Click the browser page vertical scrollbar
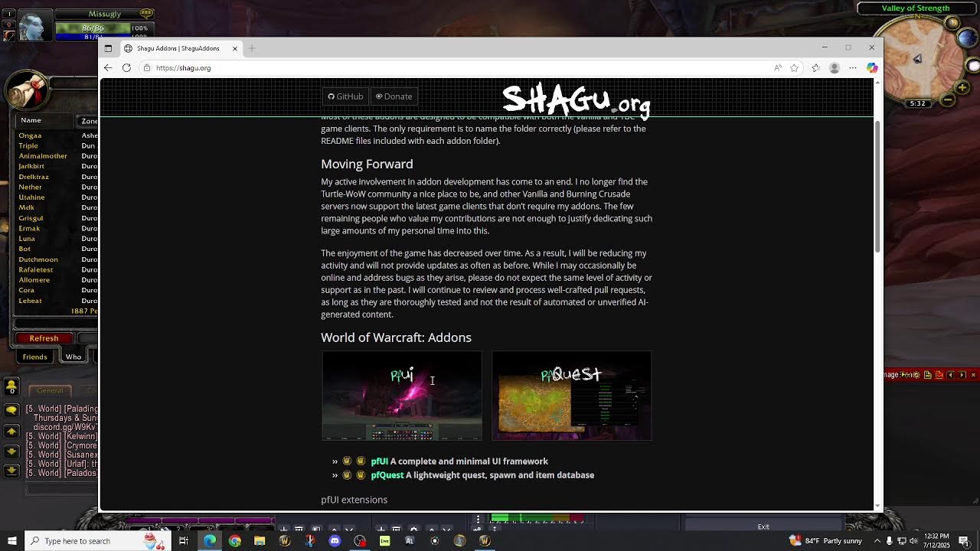This screenshot has height=551, width=980. tap(878, 187)
